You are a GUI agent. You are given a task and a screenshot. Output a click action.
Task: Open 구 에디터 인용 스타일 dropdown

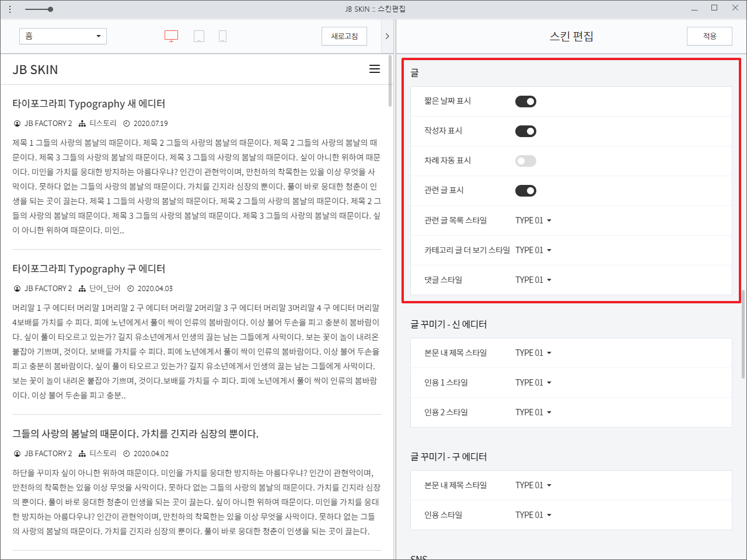(533, 515)
